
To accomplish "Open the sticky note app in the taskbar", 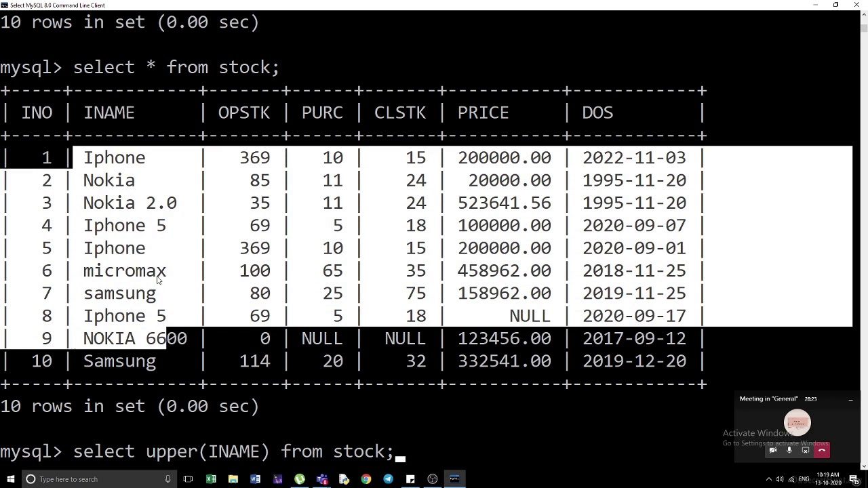I will point(410,479).
